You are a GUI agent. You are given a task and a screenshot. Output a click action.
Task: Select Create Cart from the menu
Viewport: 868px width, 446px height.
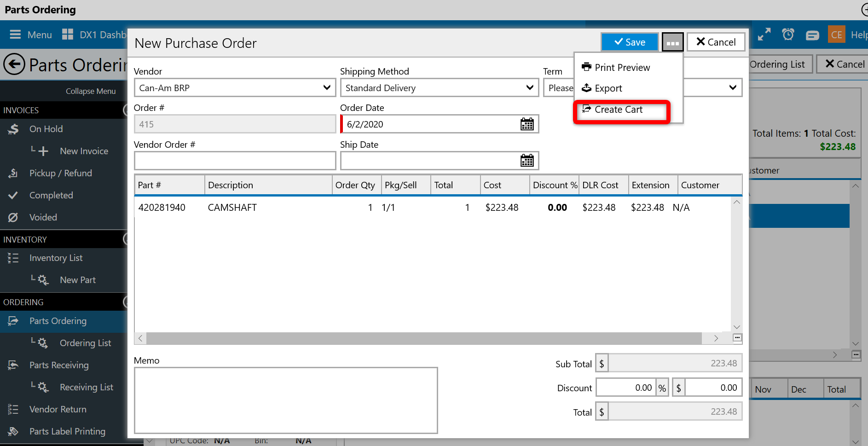(x=612, y=110)
